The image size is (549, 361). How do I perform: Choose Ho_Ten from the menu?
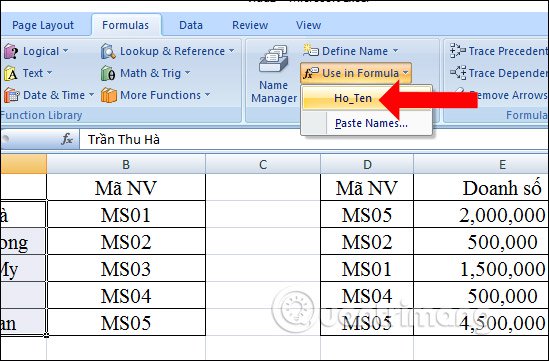366,98
